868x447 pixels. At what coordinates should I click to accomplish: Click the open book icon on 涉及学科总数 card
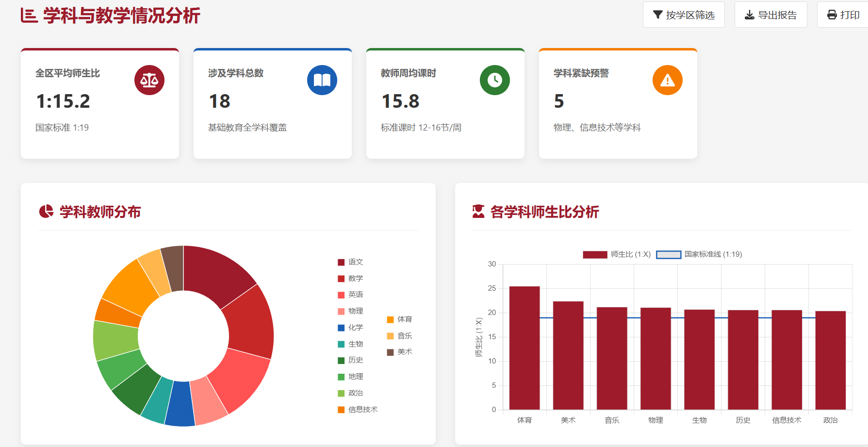coord(322,80)
